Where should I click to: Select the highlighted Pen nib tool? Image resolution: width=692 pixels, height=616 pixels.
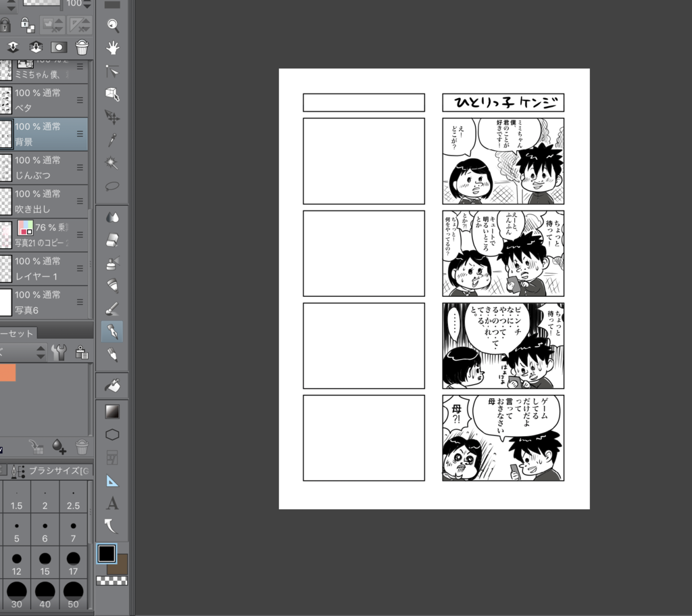click(x=113, y=331)
